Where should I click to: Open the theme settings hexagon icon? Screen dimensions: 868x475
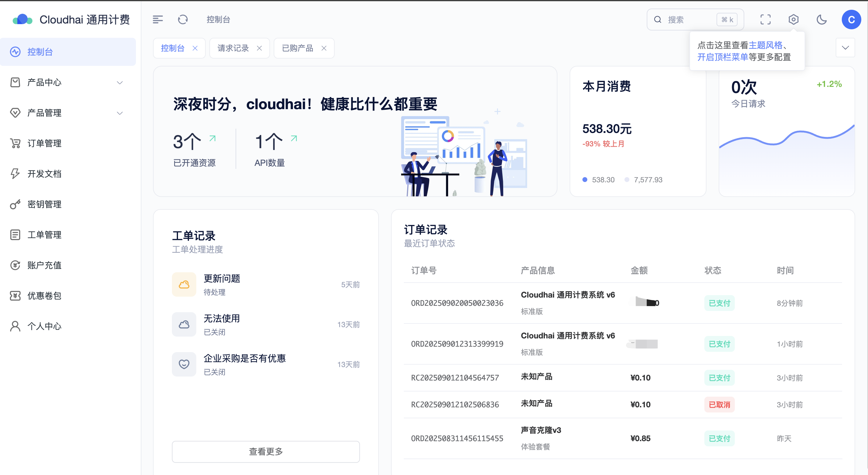[x=793, y=20]
